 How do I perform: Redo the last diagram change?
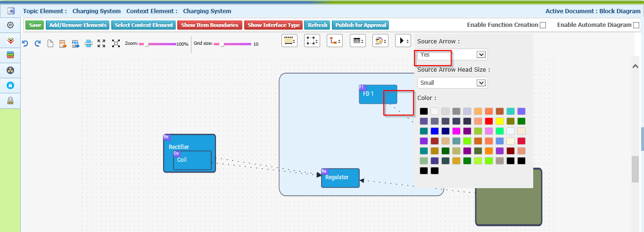coord(38,43)
